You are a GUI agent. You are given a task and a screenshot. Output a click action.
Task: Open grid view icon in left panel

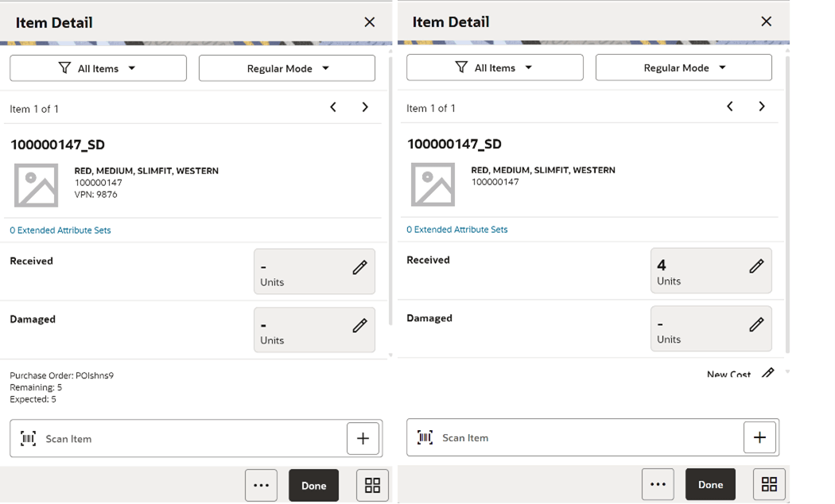[372, 486]
